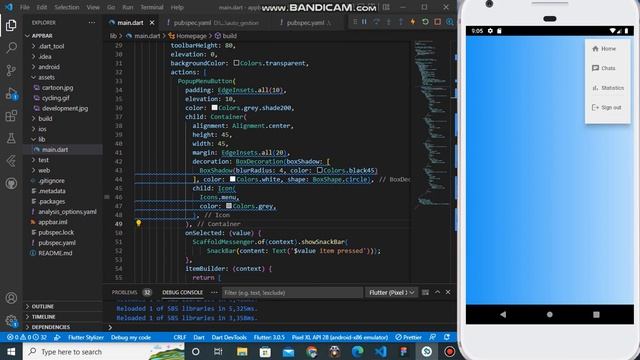Click Dart DevTools in status bar

coord(229,338)
